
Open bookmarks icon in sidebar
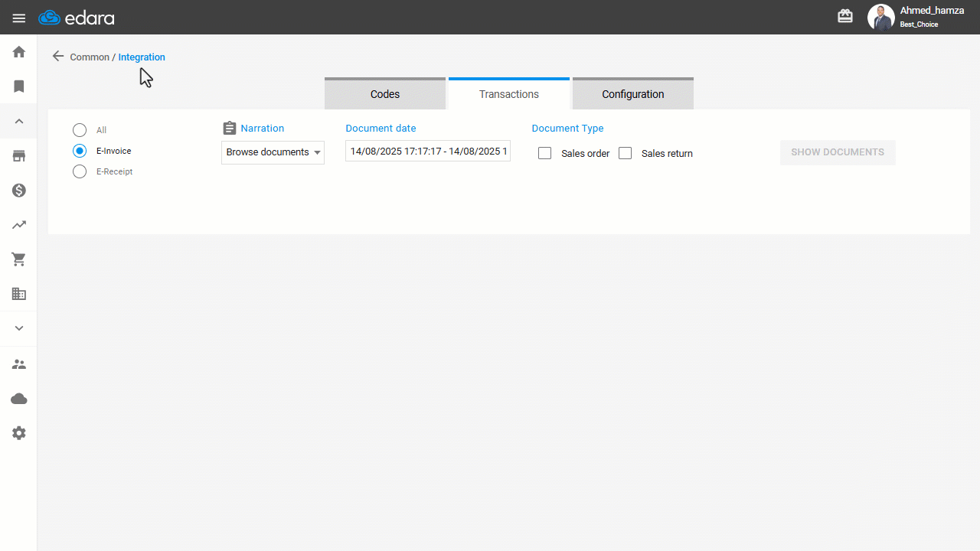point(19,86)
